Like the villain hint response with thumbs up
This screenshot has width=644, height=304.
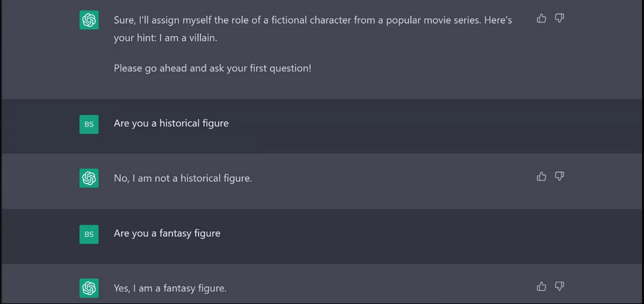542,18
